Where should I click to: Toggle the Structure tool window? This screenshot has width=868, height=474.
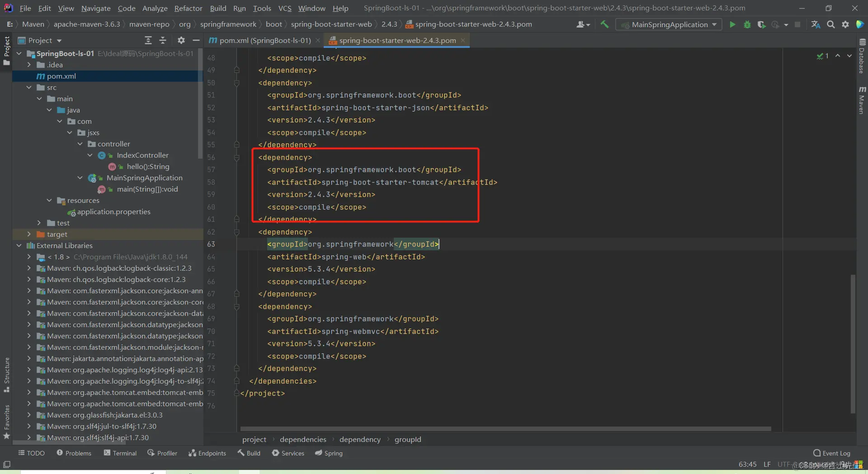click(6, 375)
